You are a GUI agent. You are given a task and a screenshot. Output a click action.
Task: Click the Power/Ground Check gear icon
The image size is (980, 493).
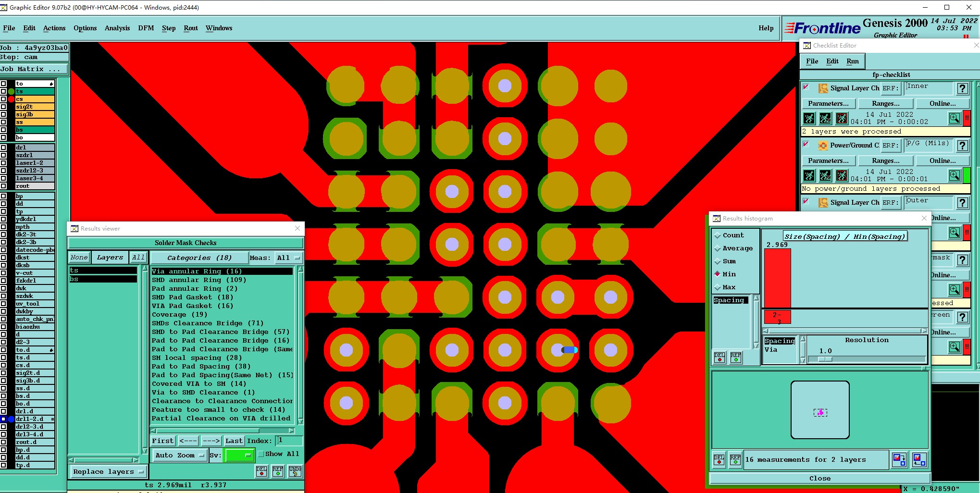pos(823,146)
